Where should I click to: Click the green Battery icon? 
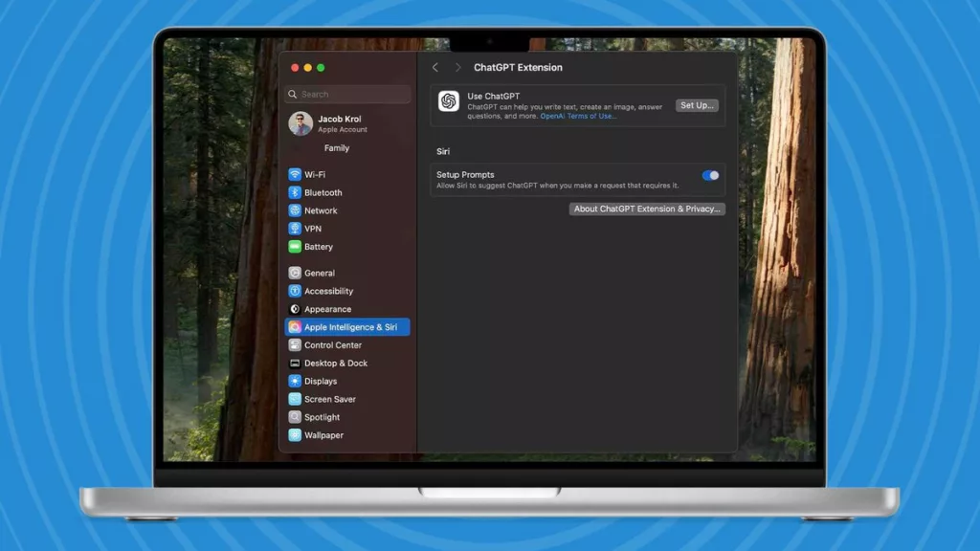tap(295, 247)
